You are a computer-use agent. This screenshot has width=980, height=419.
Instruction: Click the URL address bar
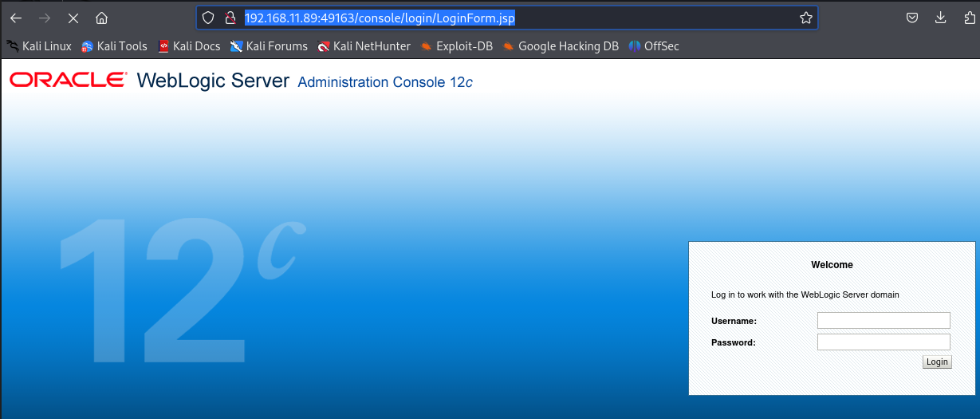pos(507,18)
